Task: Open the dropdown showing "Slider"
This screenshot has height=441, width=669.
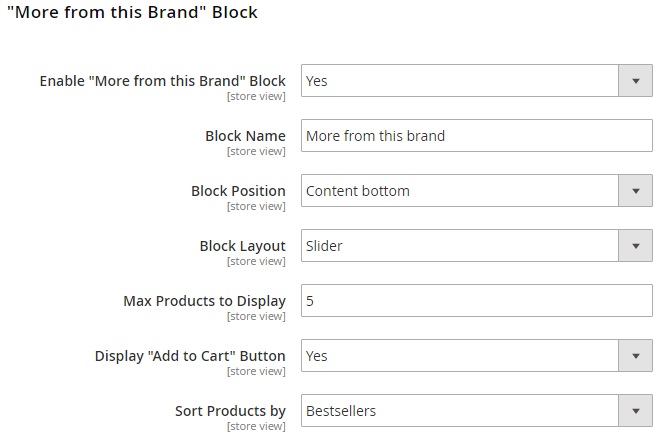Action: (x=460, y=246)
